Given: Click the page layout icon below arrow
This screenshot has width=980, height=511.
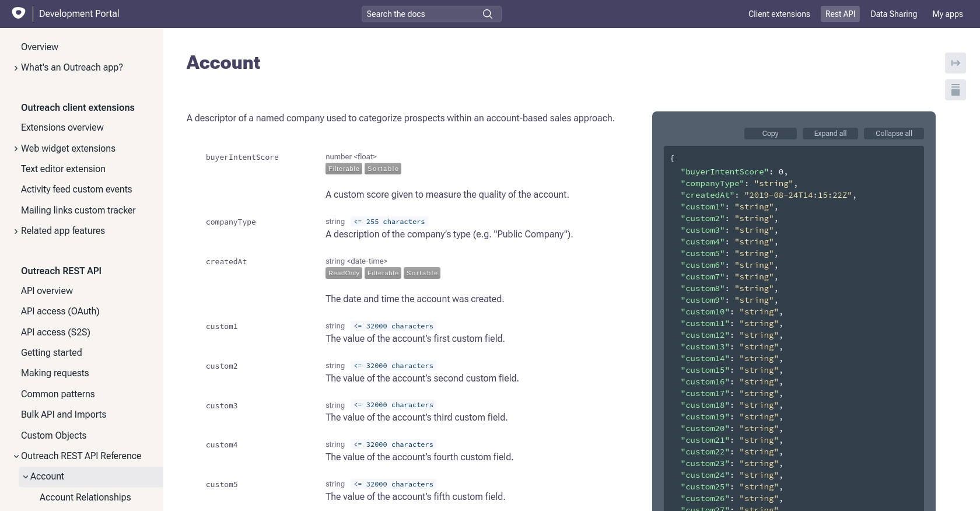Looking at the screenshot, I should (x=956, y=90).
